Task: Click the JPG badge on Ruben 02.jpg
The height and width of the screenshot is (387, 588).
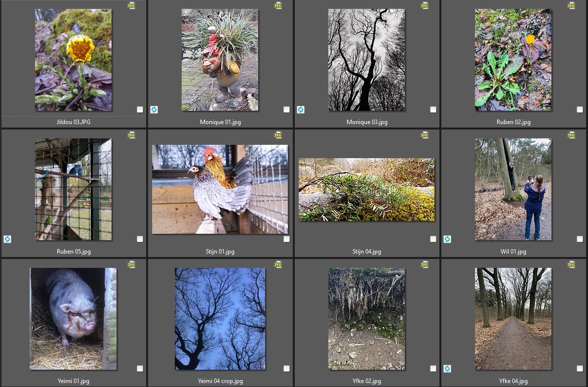Action: (x=571, y=6)
